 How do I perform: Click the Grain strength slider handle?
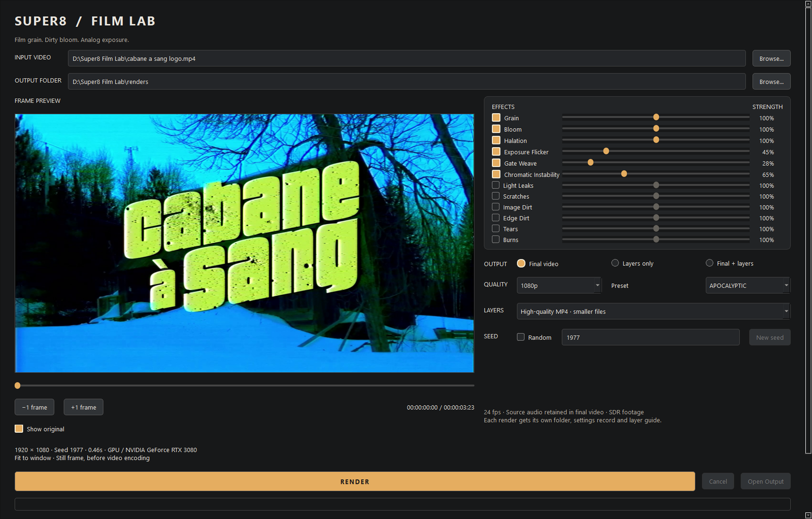point(656,117)
